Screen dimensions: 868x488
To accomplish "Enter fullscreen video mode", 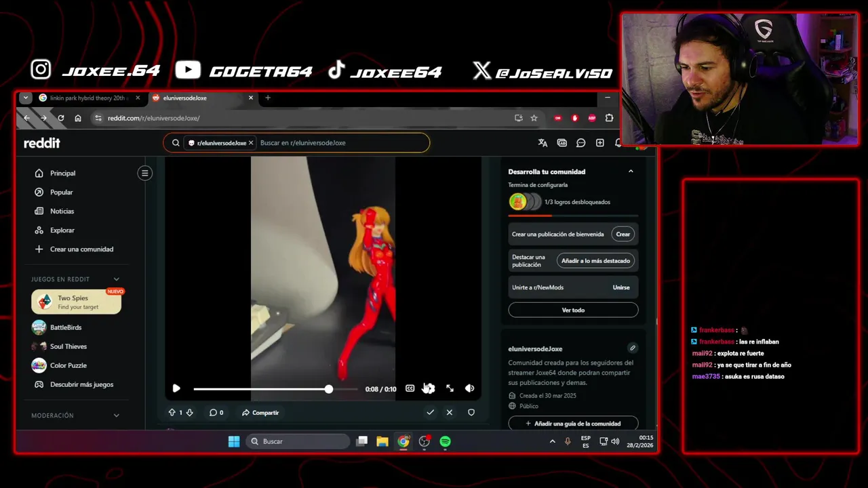I will [450, 388].
